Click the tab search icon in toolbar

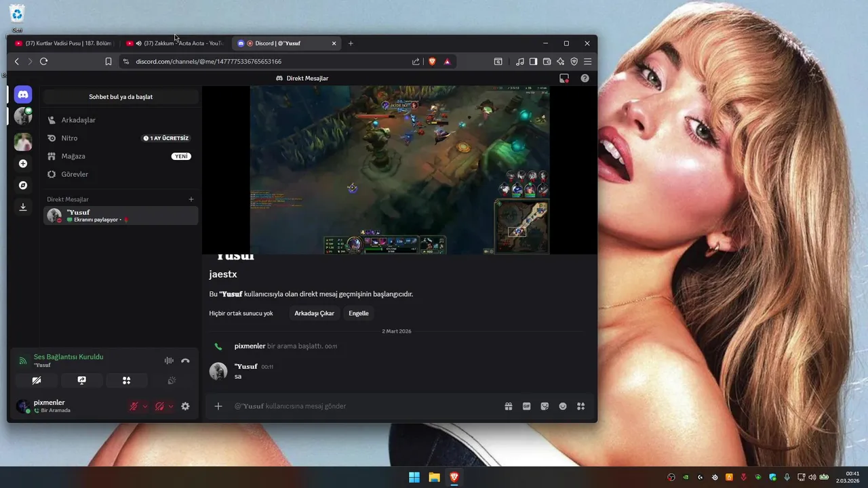coord(498,61)
